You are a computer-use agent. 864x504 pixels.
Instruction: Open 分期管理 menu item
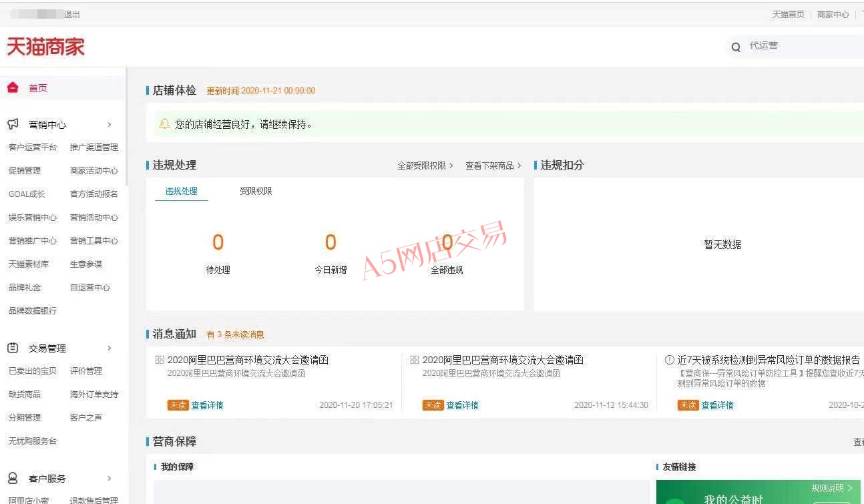click(x=25, y=417)
